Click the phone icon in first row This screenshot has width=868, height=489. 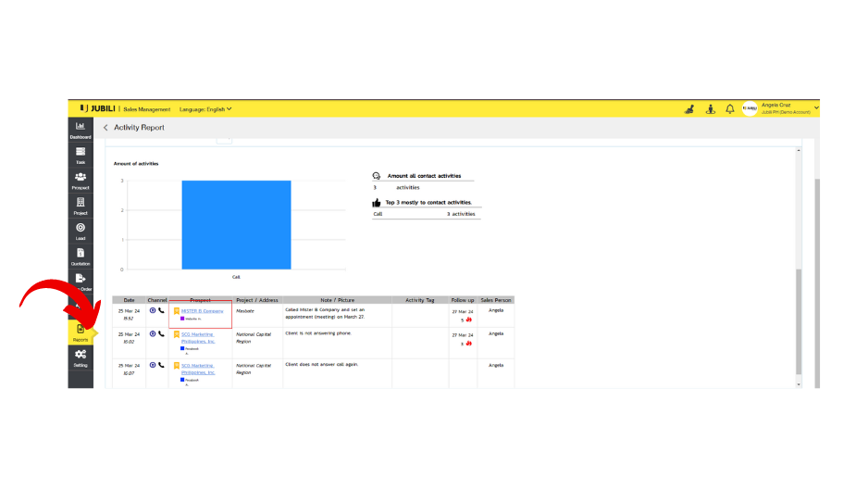[161, 311]
